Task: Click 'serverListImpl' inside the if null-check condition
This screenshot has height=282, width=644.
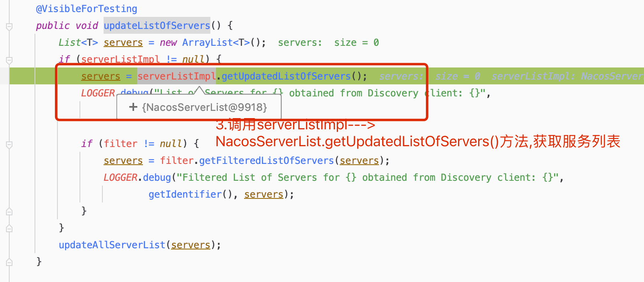Action: coord(120,59)
